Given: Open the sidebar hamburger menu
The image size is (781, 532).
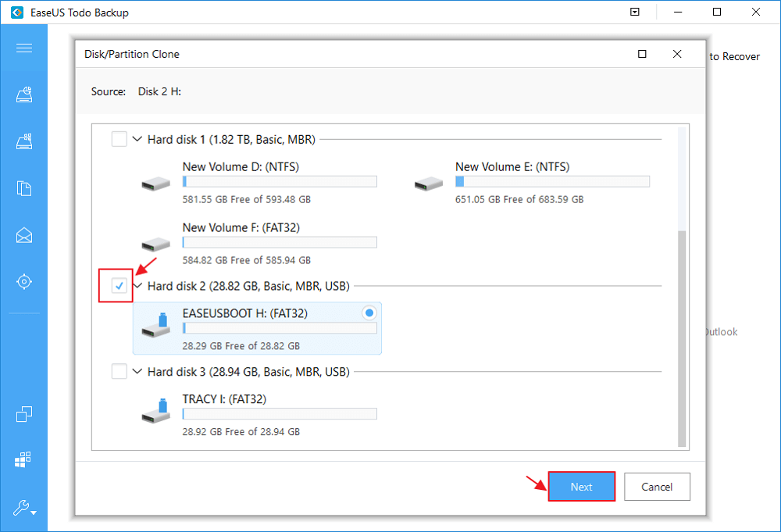Looking at the screenshot, I should click(x=23, y=48).
